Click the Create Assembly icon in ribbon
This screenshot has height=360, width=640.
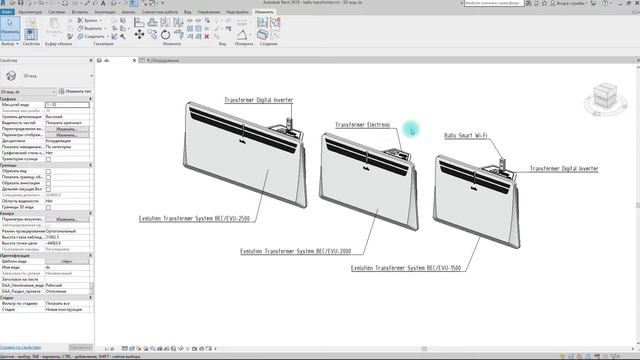pyautogui.click(x=262, y=22)
